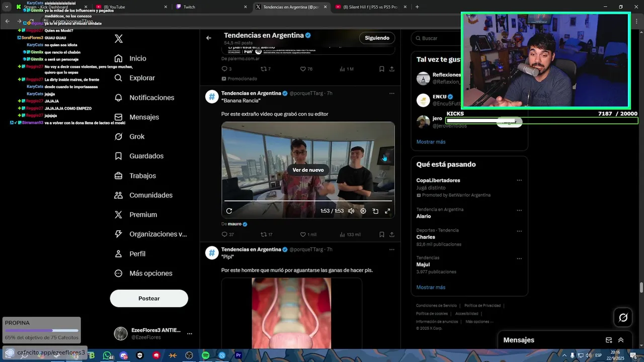Click the Siguiendo button
The height and width of the screenshot is (362, 644).
(377, 38)
